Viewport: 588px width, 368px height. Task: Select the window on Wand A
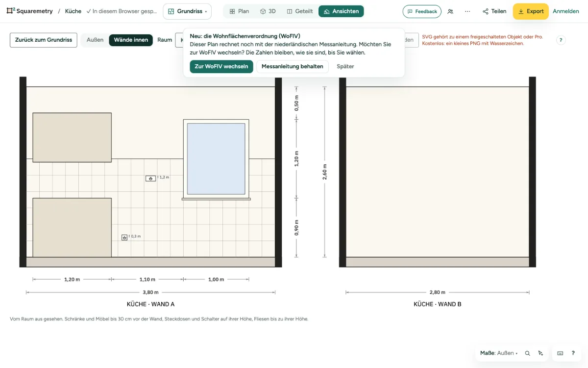(x=216, y=159)
